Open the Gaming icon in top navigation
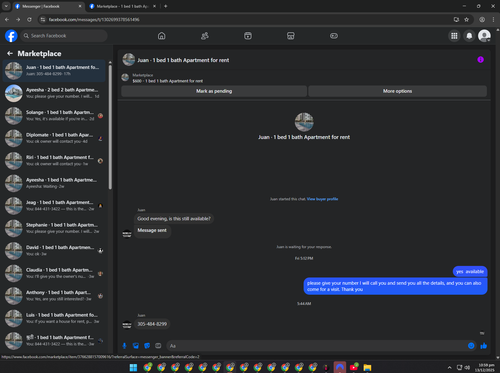Image resolution: width=500 pixels, height=373 pixels. 334,36
